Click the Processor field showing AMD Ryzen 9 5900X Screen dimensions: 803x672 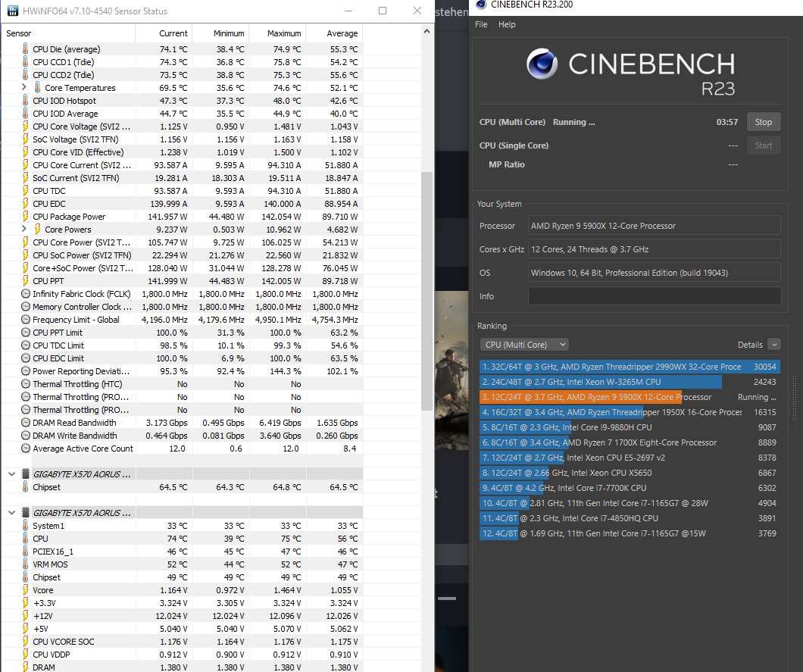655,225
